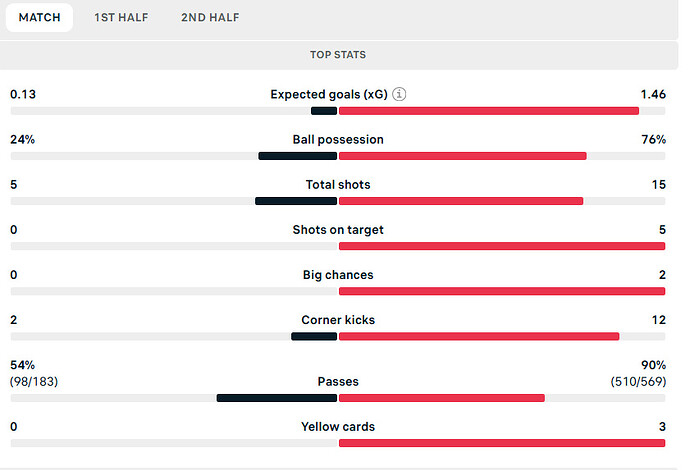
Task: Click the (510/569) passes figure
Action: 638,382
